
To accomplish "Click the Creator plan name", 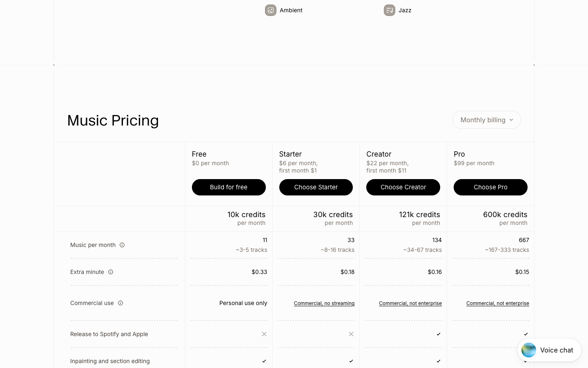I will pyautogui.click(x=379, y=154).
